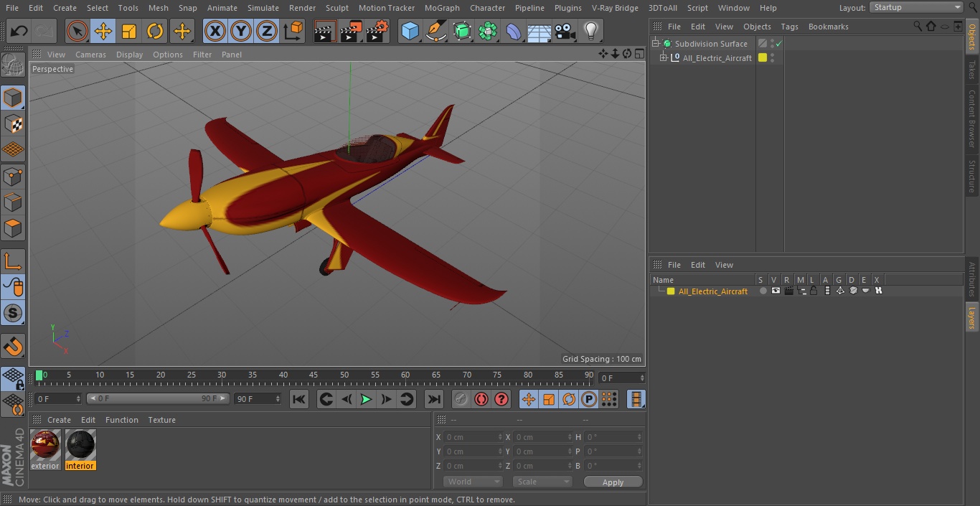Click the end frame 90 F stepper
The height and width of the screenshot is (506, 980).
pos(277,398)
